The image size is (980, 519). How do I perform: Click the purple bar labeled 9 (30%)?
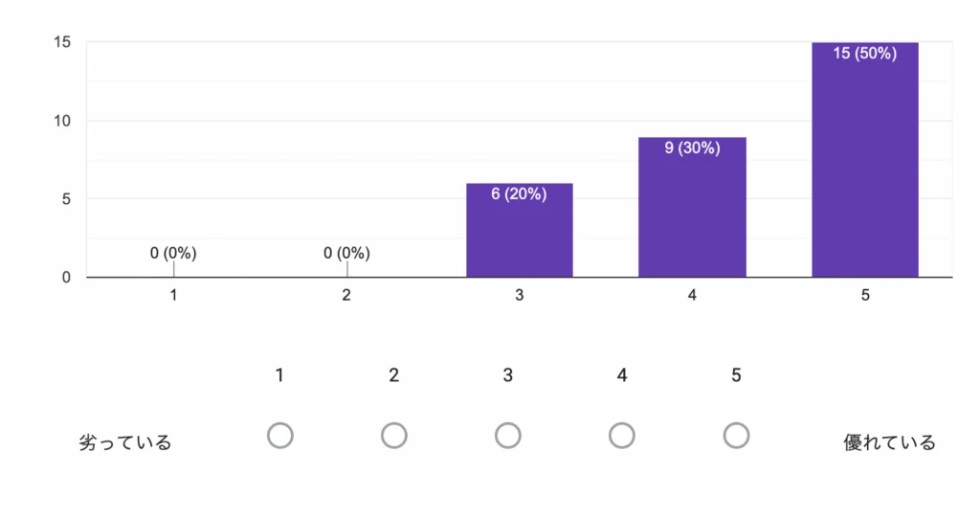[x=692, y=211]
